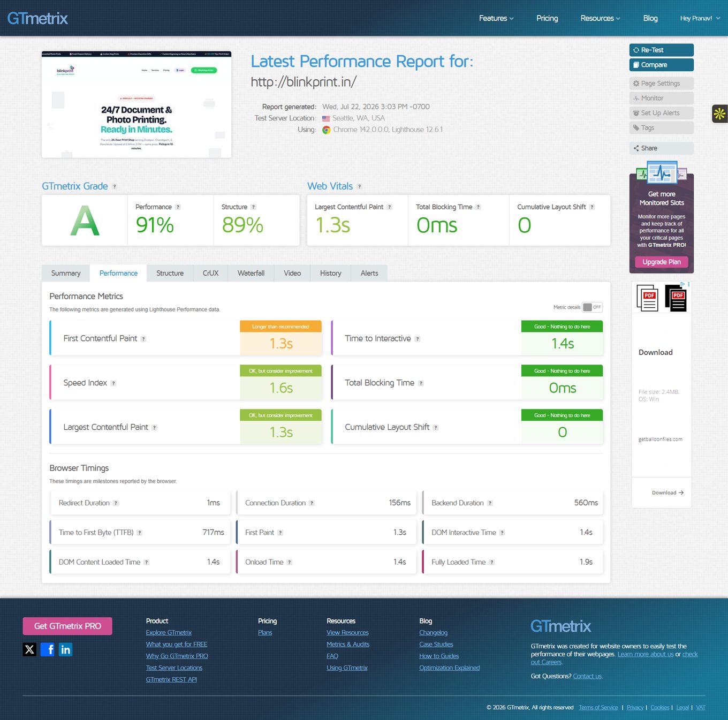Click help icon beside DOM Interactive Time
The width and height of the screenshot is (728, 720).
click(502, 533)
